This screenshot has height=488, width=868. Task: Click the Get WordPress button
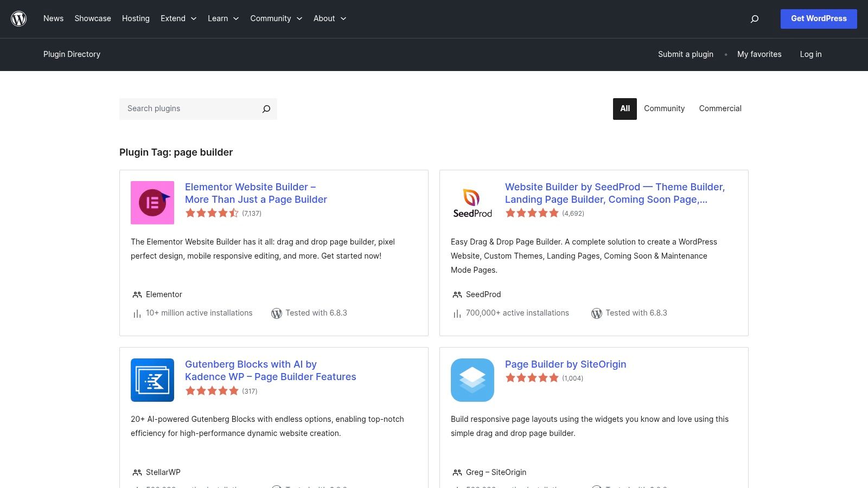[x=819, y=18]
